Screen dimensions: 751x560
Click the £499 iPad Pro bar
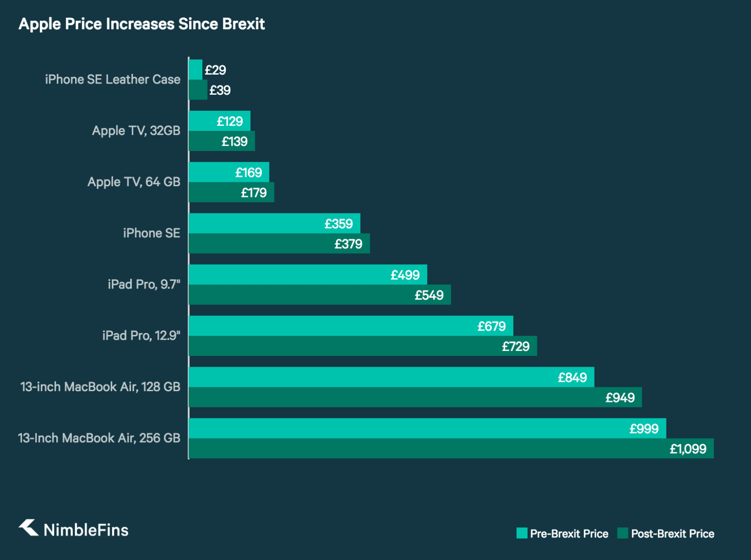[x=308, y=274]
